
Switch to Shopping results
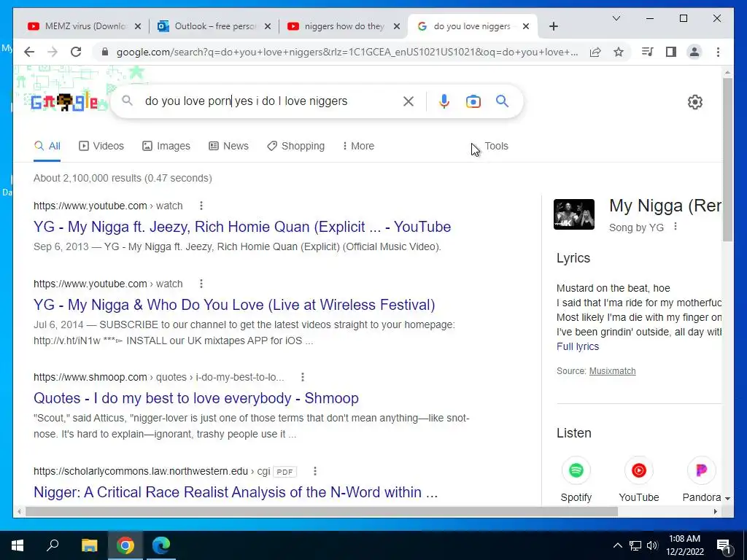point(296,146)
